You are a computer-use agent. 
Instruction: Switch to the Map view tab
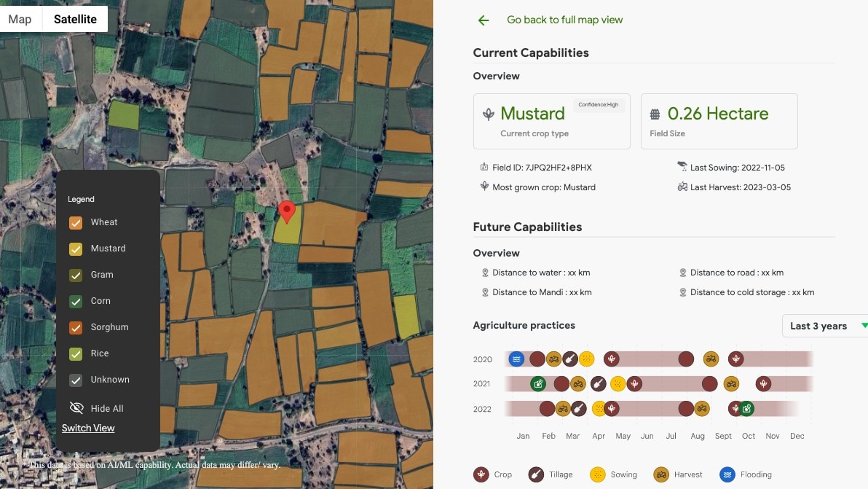click(20, 19)
